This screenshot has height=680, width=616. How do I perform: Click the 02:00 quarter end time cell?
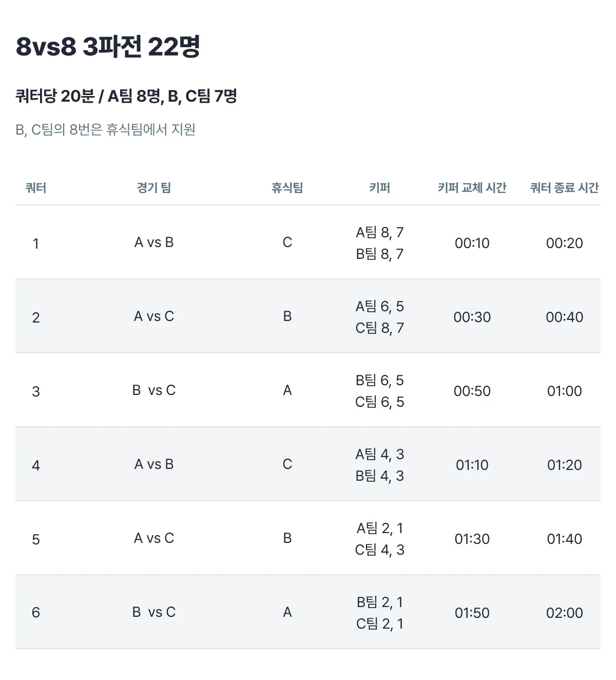click(564, 613)
